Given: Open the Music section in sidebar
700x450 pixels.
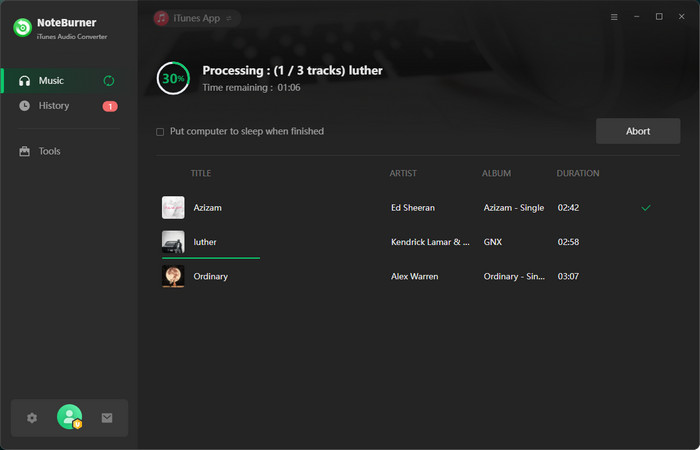Looking at the screenshot, I should pyautogui.click(x=51, y=81).
